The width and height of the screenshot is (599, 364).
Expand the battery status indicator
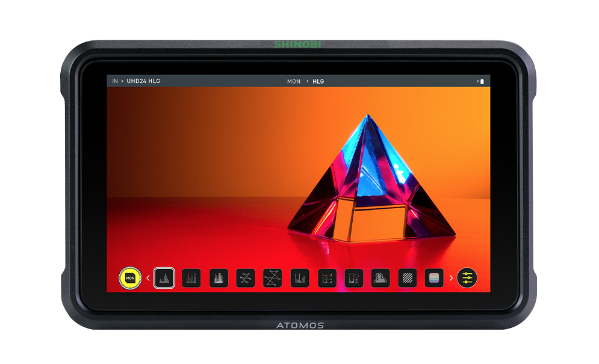(480, 81)
